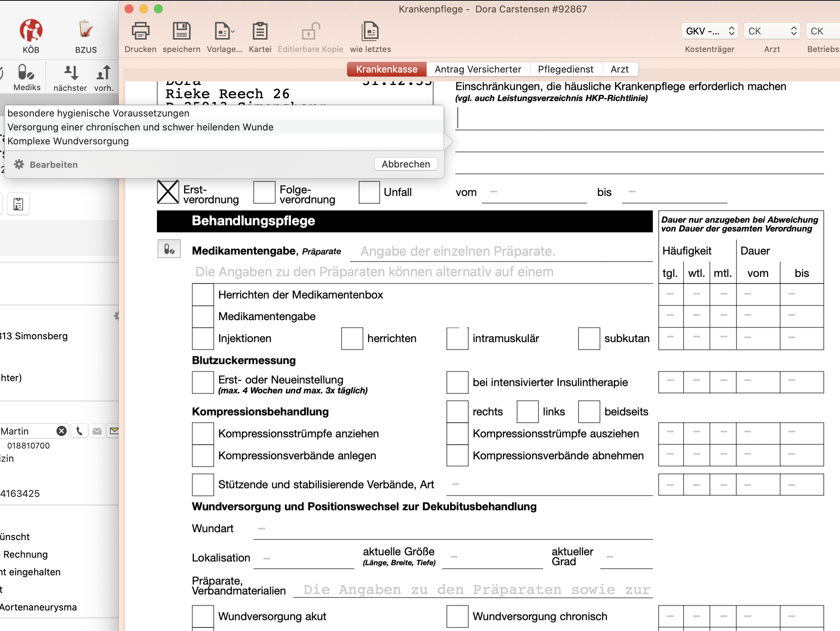Select besondere hygienische Voraussetzungen entry
This screenshot has width=840, height=631.
[x=224, y=113]
